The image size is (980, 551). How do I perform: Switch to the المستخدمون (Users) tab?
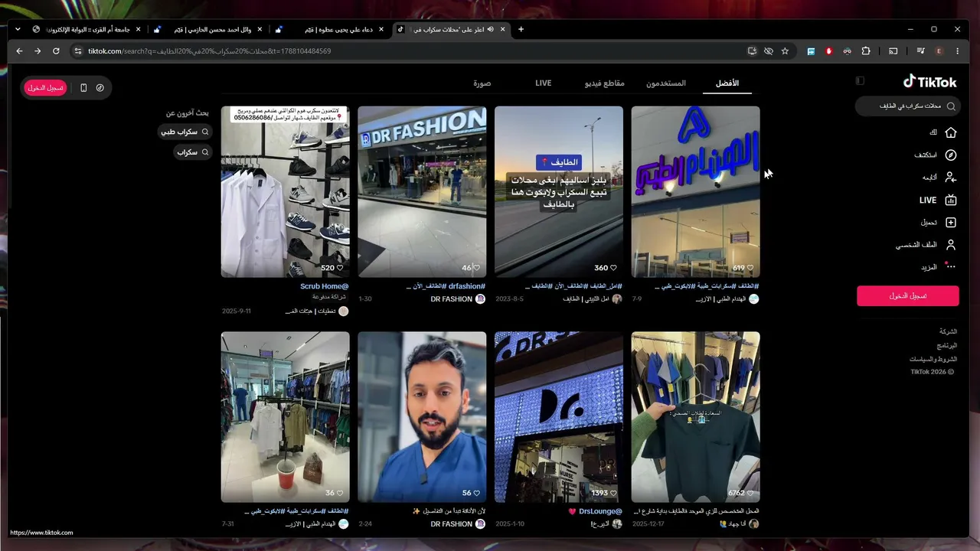(666, 83)
